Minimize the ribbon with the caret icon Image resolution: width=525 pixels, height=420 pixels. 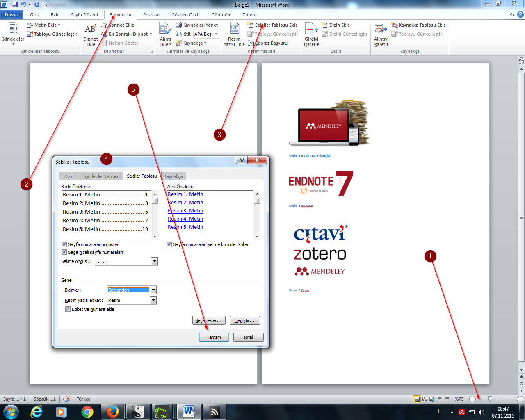[511, 15]
